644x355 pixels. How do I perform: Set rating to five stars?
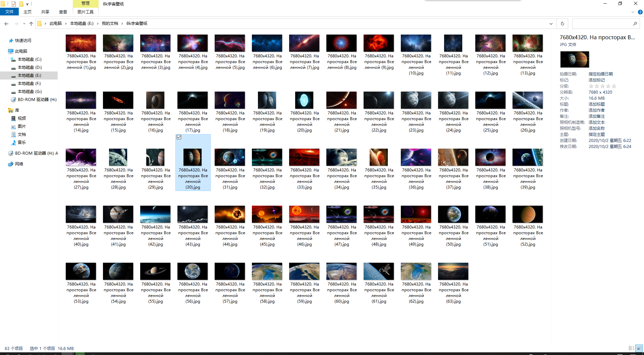click(614, 86)
